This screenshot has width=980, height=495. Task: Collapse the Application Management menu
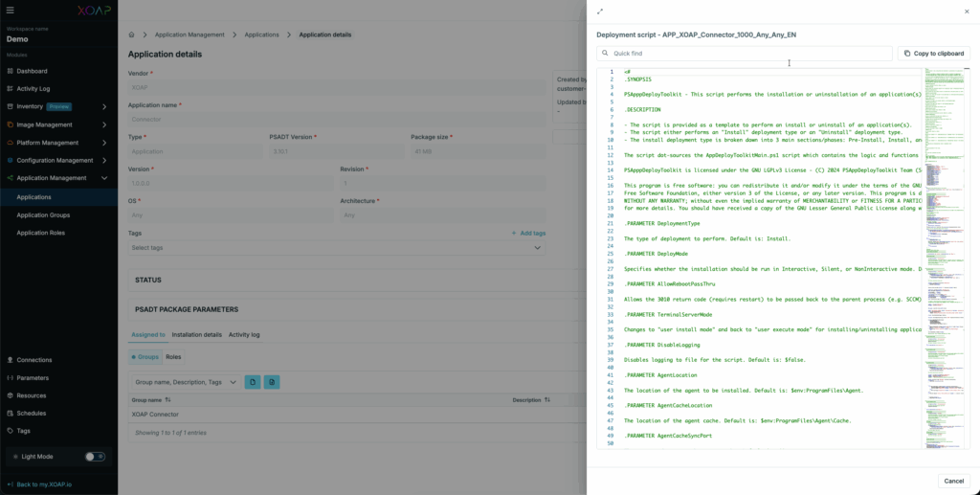[x=103, y=178]
